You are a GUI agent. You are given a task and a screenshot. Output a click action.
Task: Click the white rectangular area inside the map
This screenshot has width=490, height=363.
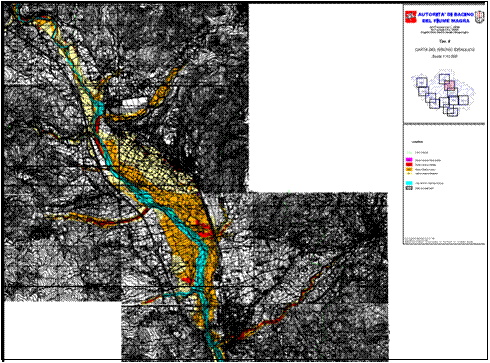[134, 102]
